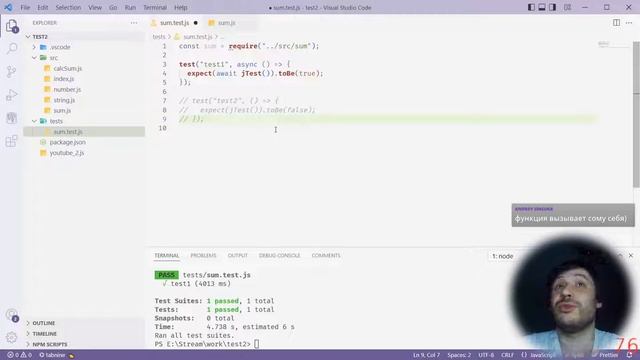The height and width of the screenshot is (360, 640).
Task: Click the 'tests' breadcrumb segment
Action: tap(159, 37)
